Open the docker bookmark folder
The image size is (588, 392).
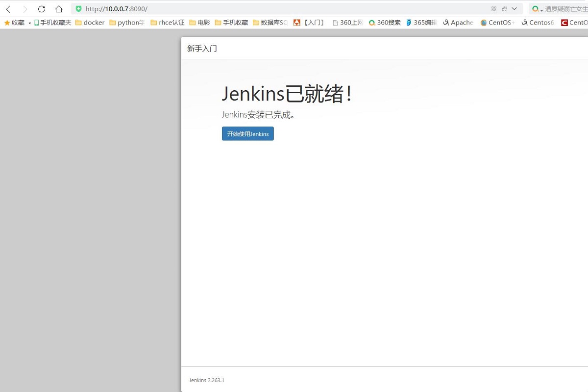tap(90, 23)
